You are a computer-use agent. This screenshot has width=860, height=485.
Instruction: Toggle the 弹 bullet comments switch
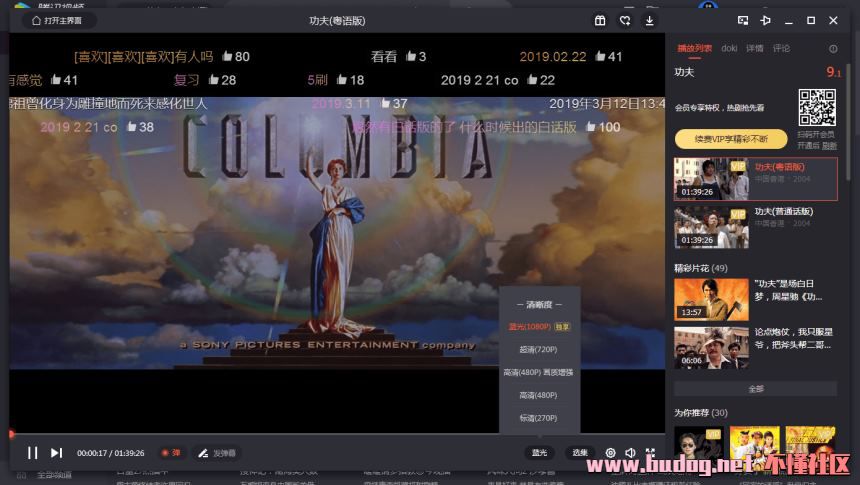tap(171, 453)
